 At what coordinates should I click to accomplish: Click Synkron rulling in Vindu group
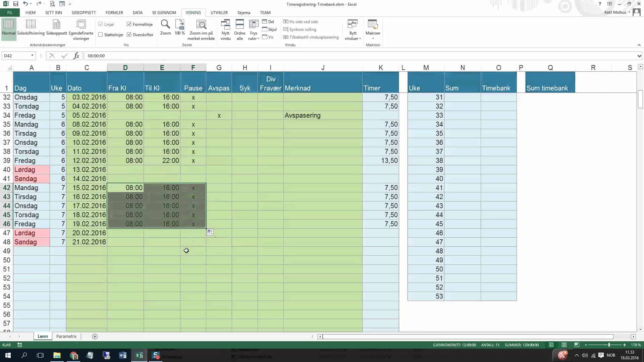click(300, 29)
